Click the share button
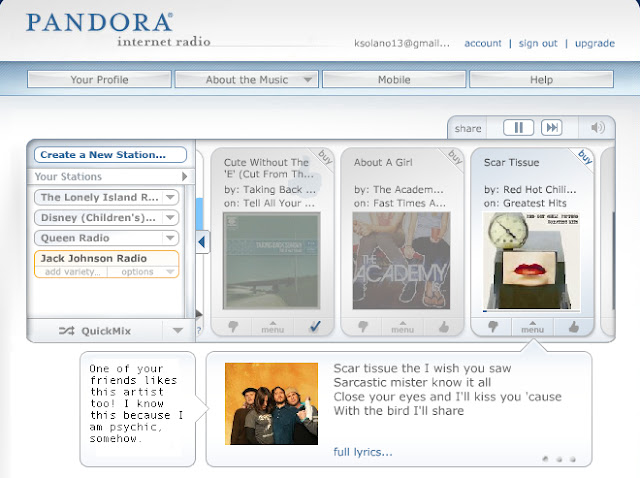This screenshot has height=478, width=640. (x=468, y=129)
